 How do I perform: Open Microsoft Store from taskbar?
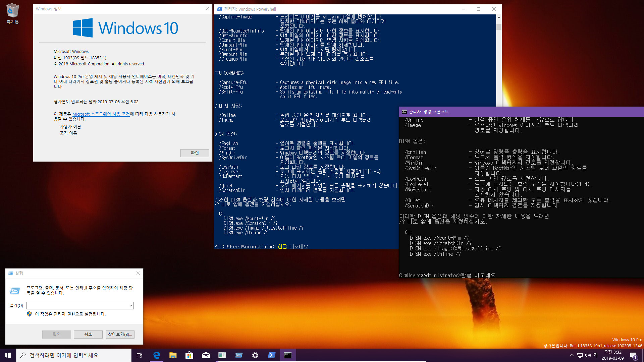[x=190, y=355]
